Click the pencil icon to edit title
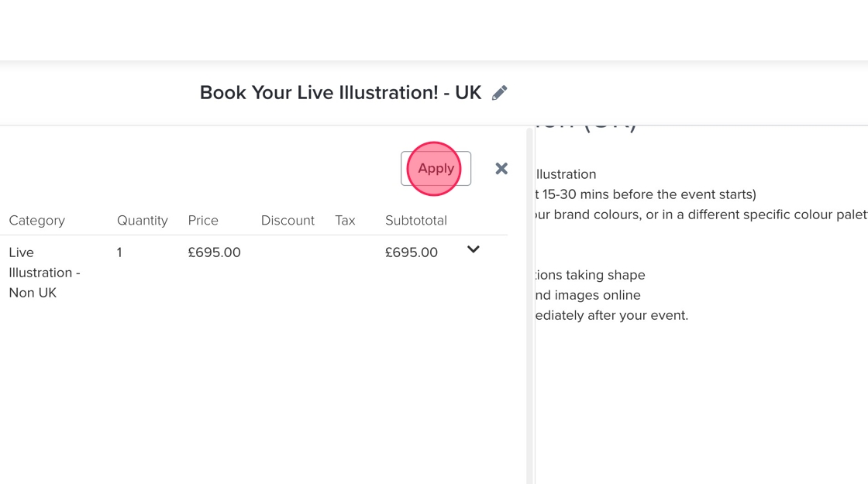 tap(500, 93)
